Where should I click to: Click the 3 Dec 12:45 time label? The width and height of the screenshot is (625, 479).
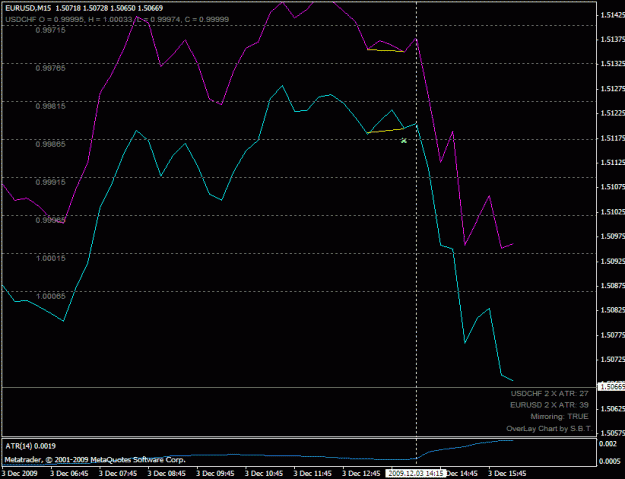(x=362, y=473)
